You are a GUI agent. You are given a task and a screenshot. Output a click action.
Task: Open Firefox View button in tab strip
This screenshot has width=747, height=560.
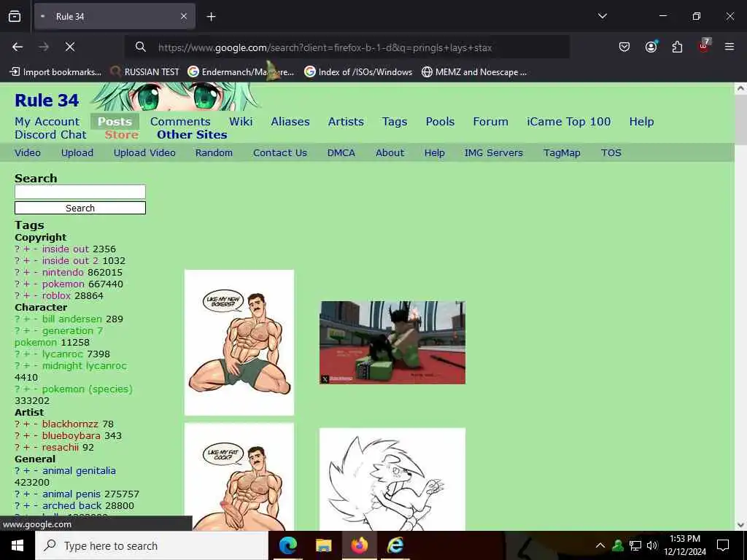coord(15,16)
